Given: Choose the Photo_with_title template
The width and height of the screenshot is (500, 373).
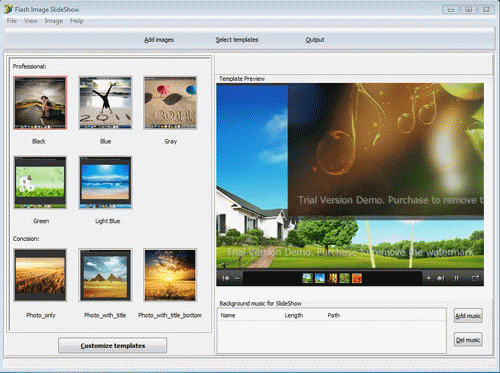Looking at the screenshot, I should click(x=105, y=275).
